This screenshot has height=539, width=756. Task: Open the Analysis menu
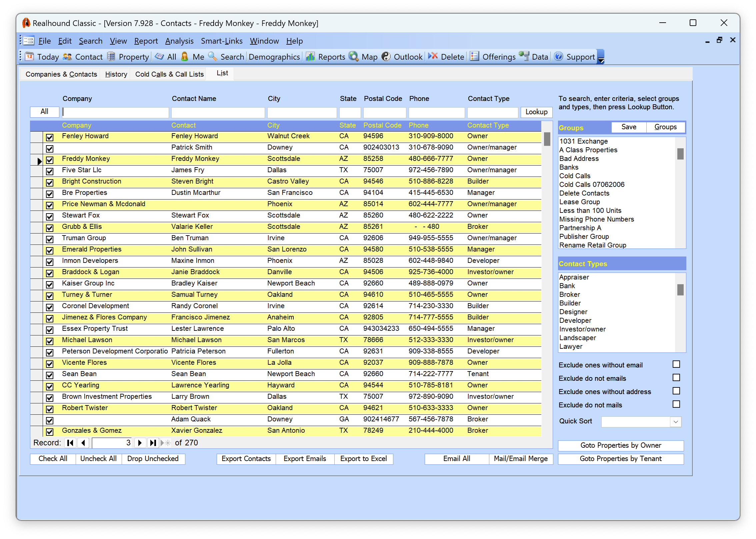click(x=179, y=41)
